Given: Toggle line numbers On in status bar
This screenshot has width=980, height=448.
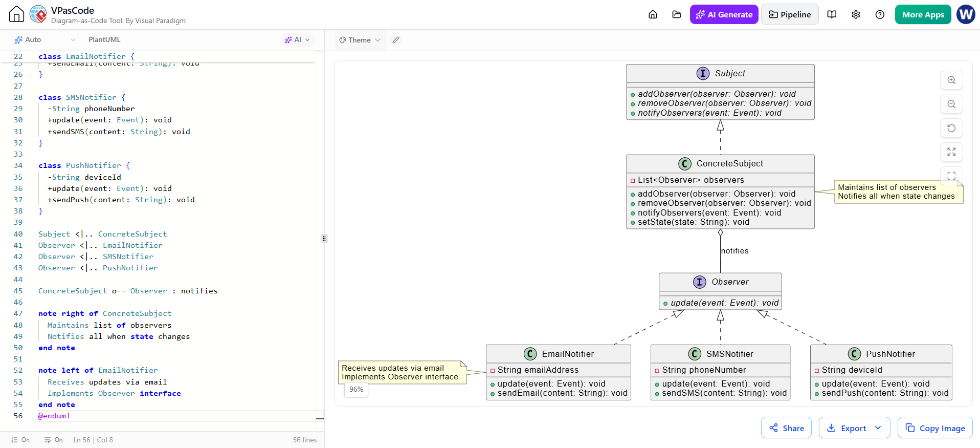Looking at the screenshot, I should point(20,440).
